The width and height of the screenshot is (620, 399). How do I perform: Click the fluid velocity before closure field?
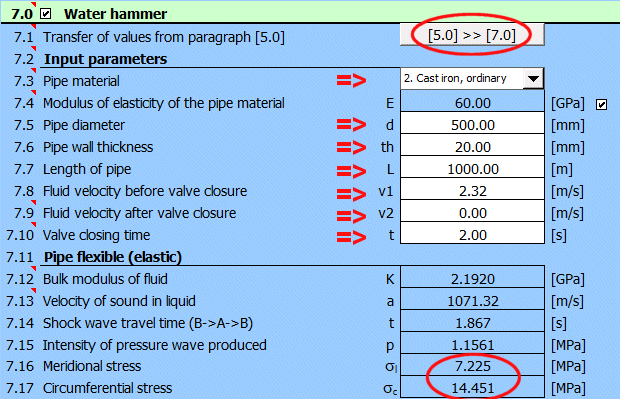pyautogui.click(x=473, y=191)
